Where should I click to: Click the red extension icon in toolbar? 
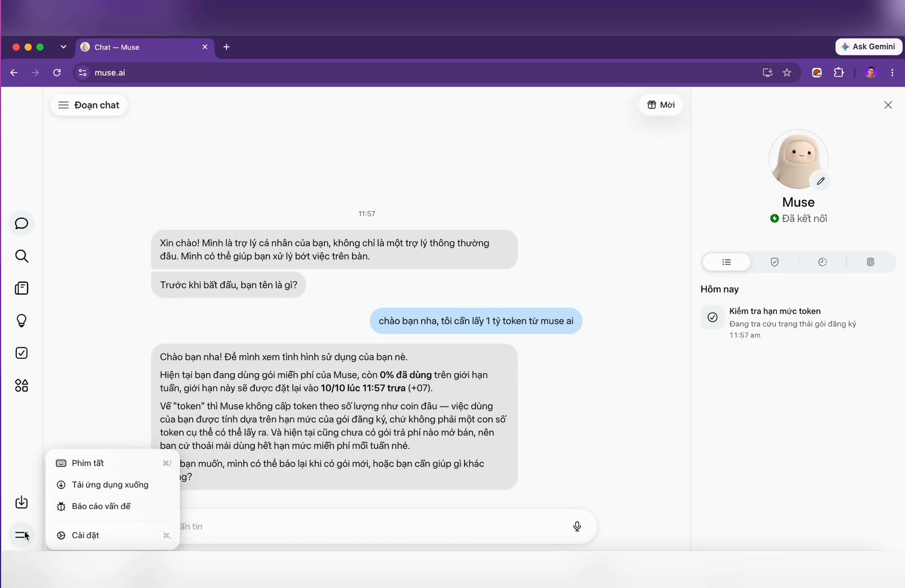point(816,72)
